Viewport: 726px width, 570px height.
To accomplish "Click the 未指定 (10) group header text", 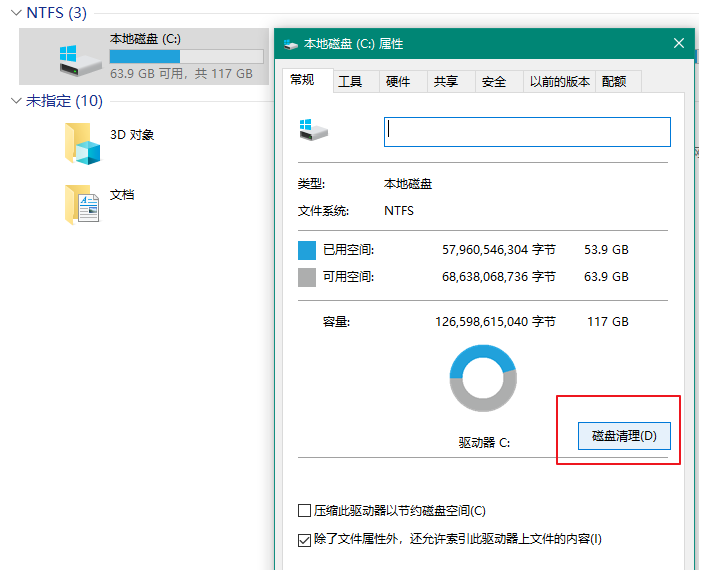I will 64,100.
